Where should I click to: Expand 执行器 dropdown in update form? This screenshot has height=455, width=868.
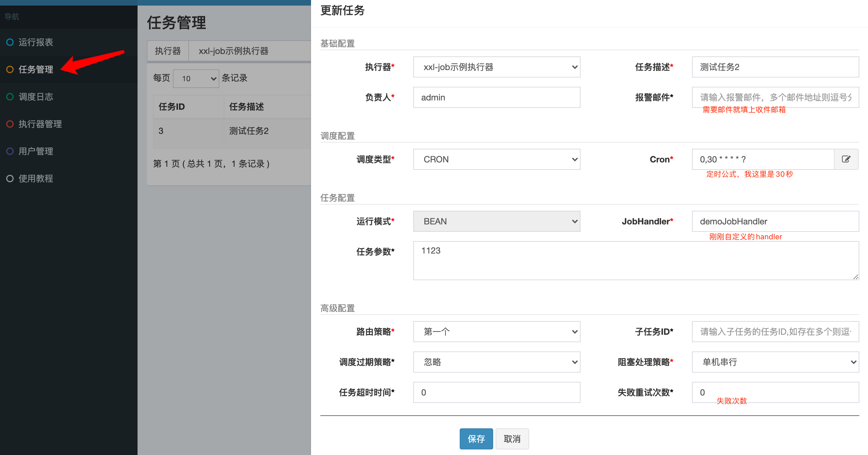pyautogui.click(x=497, y=67)
